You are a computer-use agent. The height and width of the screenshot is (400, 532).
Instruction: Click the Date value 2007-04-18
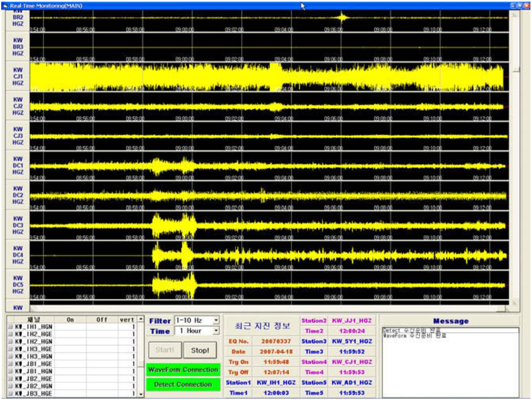click(x=276, y=351)
